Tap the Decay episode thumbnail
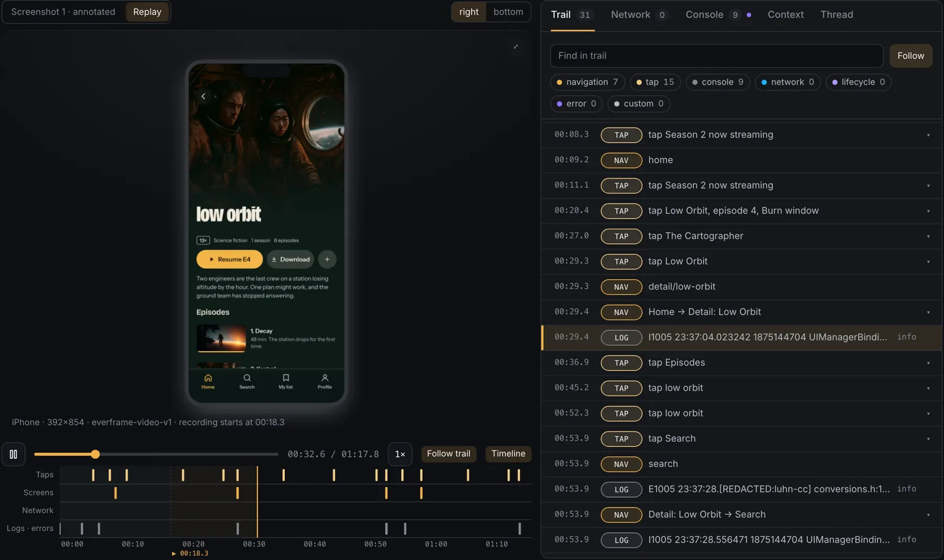This screenshot has height=560, width=944. tap(221, 338)
